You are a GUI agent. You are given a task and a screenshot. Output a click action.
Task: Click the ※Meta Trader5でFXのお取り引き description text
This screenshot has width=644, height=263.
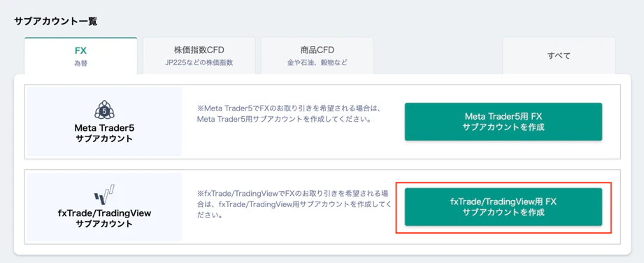click(x=289, y=115)
